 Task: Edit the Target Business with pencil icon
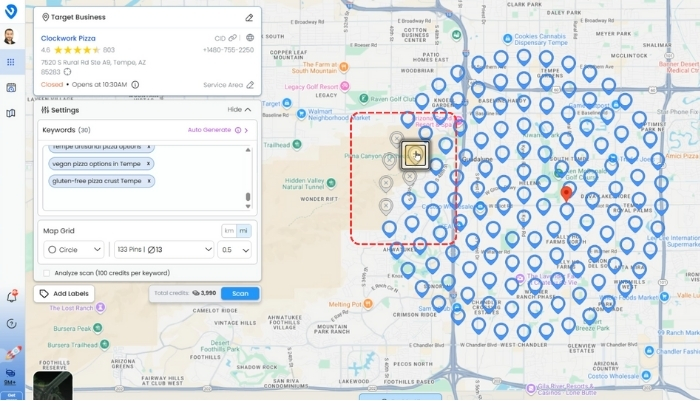[x=249, y=17]
